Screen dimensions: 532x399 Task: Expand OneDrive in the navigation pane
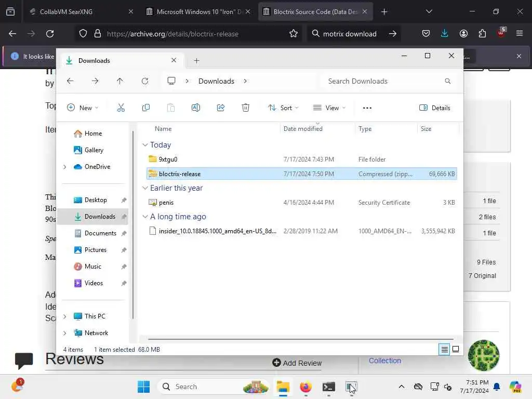(x=64, y=167)
